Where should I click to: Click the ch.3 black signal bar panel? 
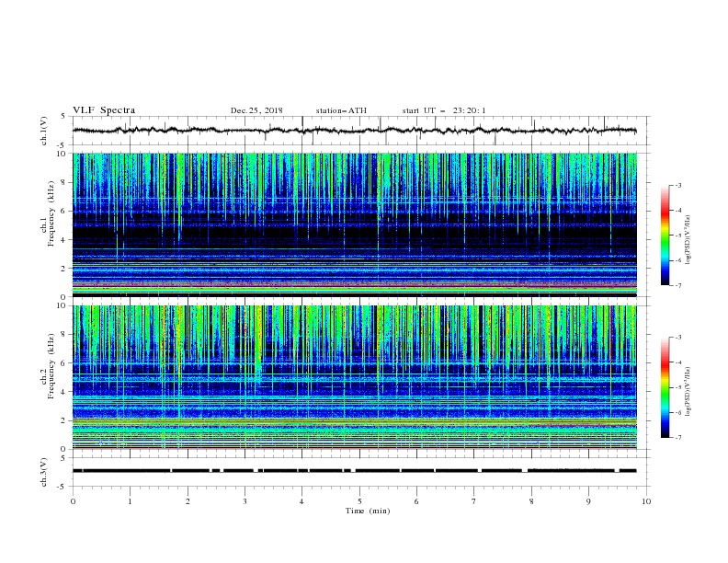(x=360, y=472)
